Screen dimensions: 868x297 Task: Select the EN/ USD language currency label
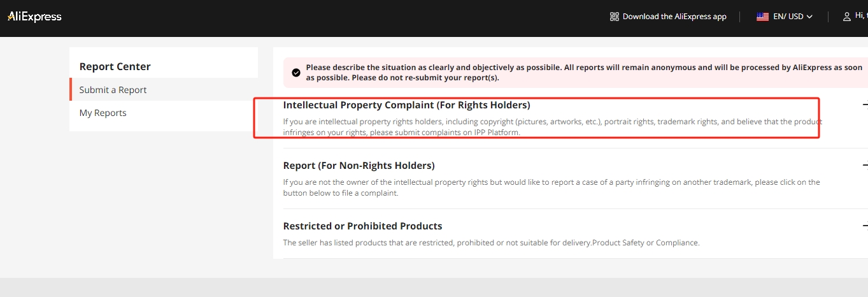[788, 17]
